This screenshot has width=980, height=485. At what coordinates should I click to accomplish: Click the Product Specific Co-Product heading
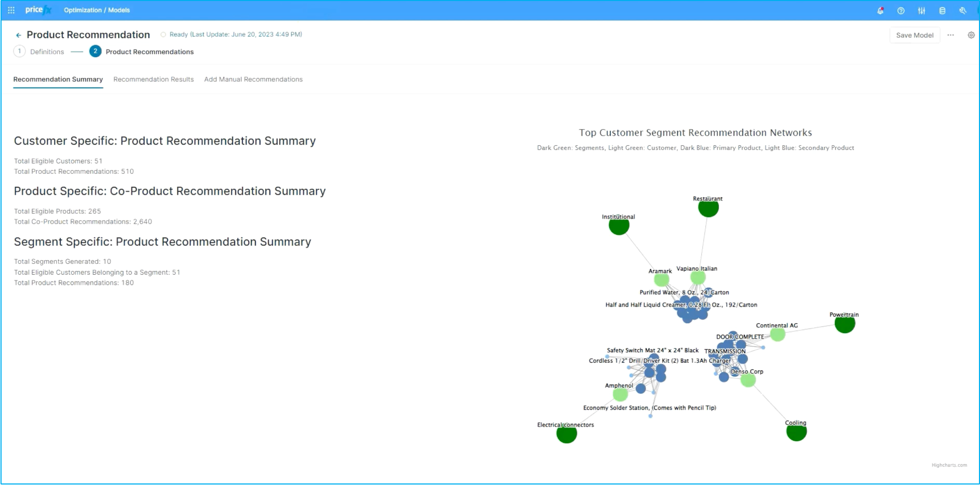[170, 192]
